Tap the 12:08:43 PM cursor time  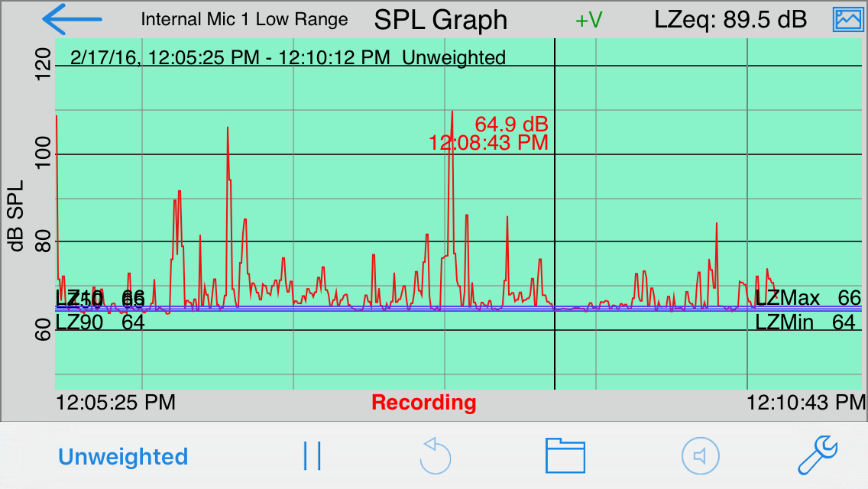[x=489, y=143]
